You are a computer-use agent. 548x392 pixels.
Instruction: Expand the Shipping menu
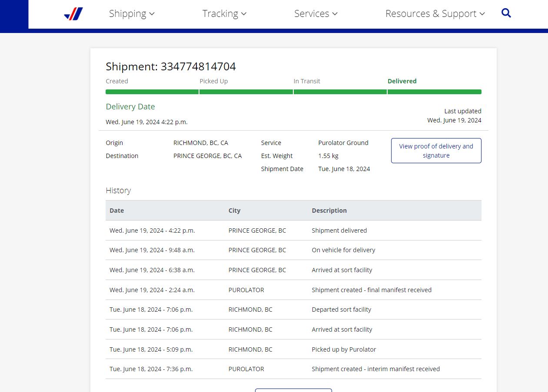click(132, 13)
